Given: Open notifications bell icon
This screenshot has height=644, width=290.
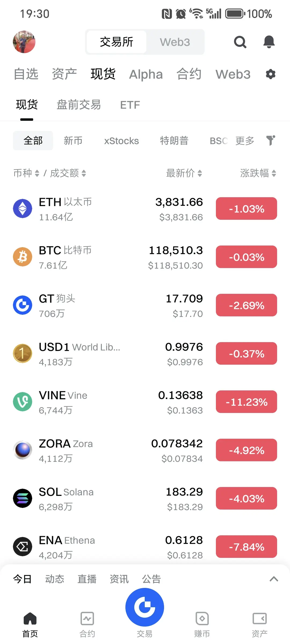Looking at the screenshot, I should coord(269,42).
